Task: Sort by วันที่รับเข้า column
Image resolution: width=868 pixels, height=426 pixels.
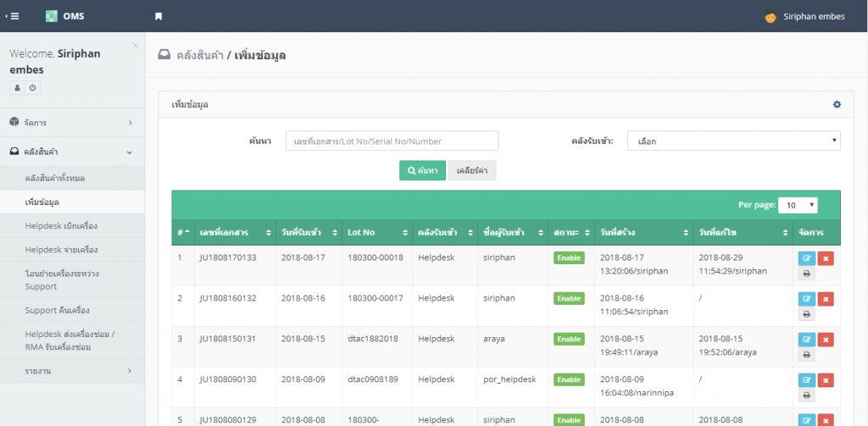Action: 309,233
